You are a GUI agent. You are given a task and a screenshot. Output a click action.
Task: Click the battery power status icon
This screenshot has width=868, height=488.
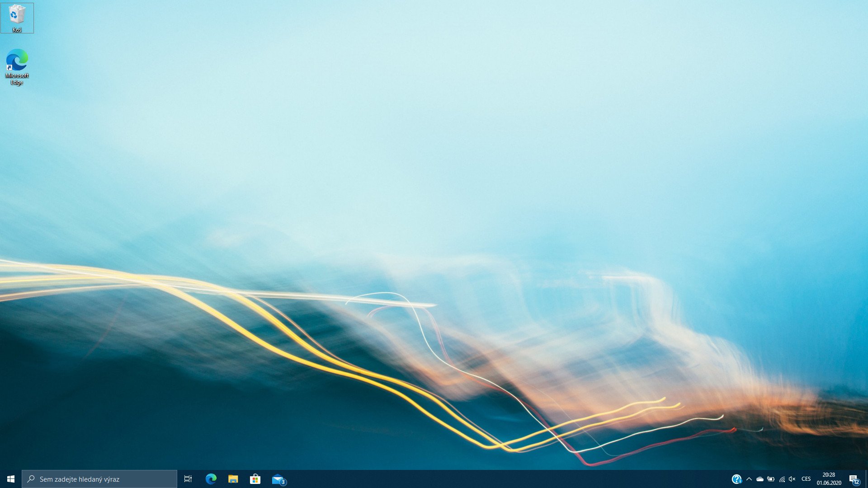click(771, 479)
